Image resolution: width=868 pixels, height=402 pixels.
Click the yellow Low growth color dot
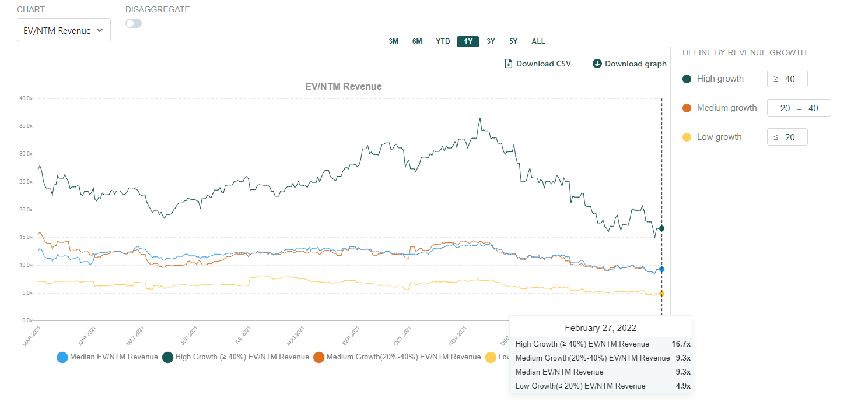click(x=687, y=137)
